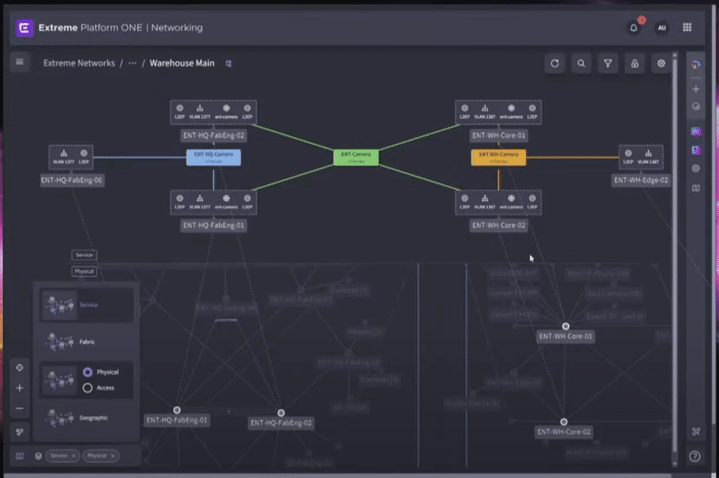719x478 pixels.
Task: Click ENT-WH-Core-01 service layer label
Action: 498,135
